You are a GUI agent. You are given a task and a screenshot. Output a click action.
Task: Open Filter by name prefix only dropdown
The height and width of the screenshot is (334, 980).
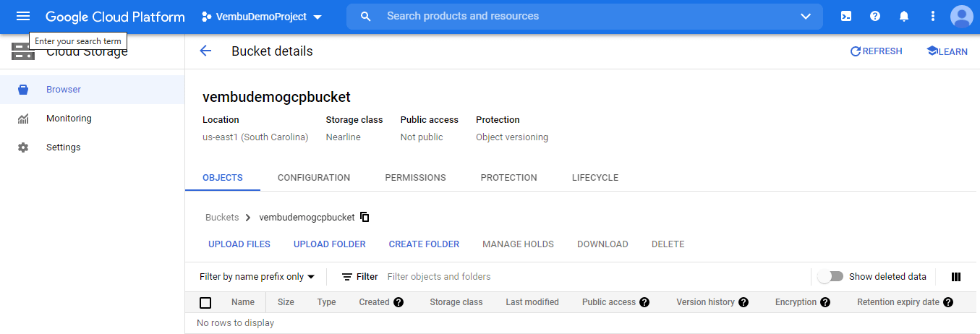click(x=257, y=277)
